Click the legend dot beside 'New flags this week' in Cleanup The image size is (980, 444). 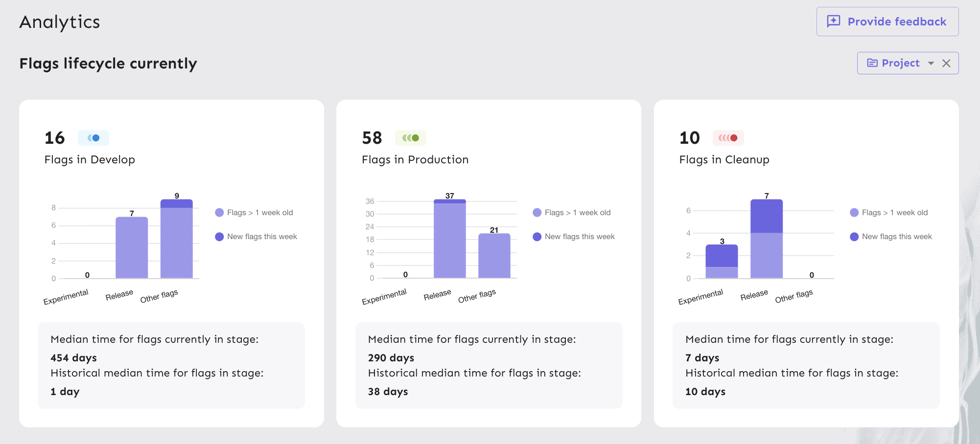[854, 236]
